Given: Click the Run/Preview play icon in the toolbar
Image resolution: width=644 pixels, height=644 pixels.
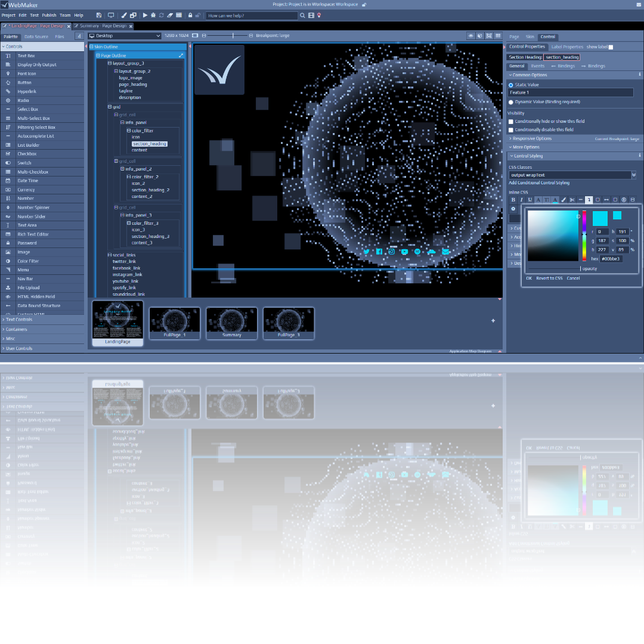Looking at the screenshot, I should point(145,15).
